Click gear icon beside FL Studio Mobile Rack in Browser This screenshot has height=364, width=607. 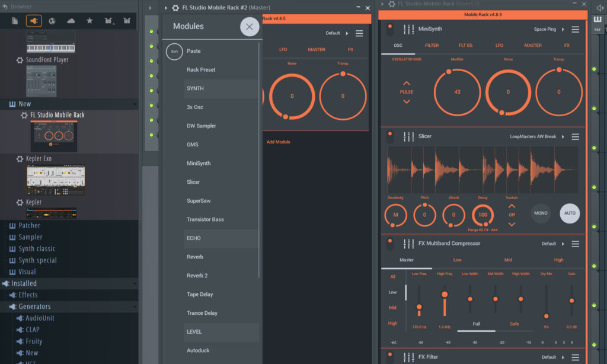coord(24,115)
